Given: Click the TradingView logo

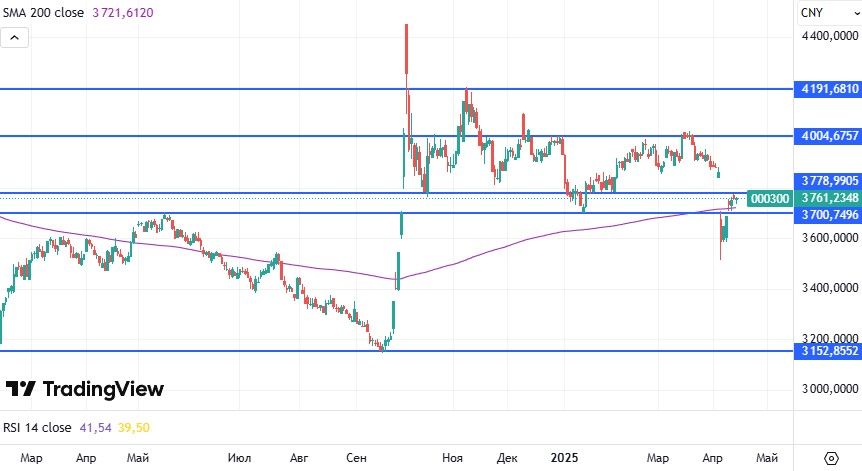Looking at the screenshot, I should pos(85,389).
